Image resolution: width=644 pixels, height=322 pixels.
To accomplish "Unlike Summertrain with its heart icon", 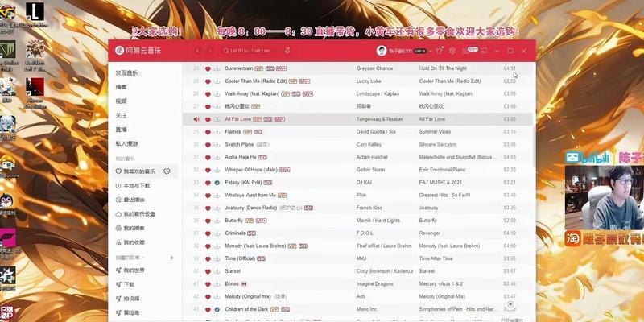I will coord(208,68).
